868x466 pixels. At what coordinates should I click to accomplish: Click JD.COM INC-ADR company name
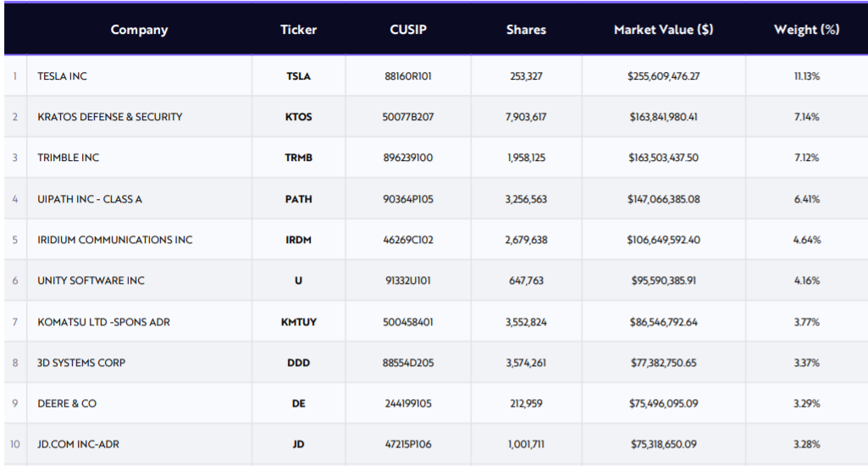tap(78, 444)
